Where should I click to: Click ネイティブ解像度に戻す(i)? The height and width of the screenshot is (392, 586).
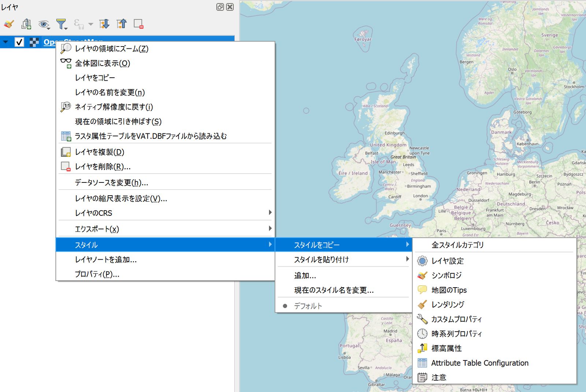click(x=165, y=107)
